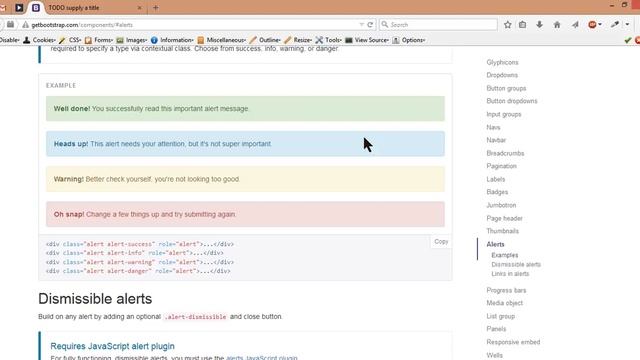Click the browser Search input field

(x=438, y=24)
